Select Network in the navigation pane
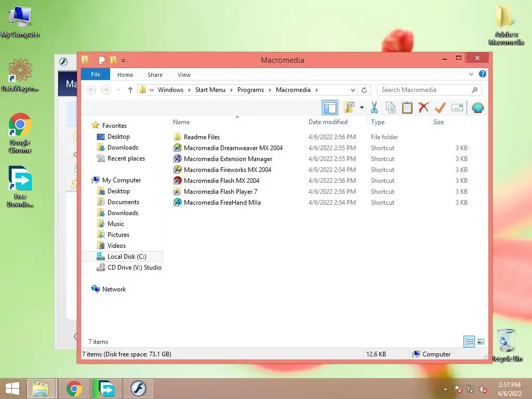 (114, 289)
